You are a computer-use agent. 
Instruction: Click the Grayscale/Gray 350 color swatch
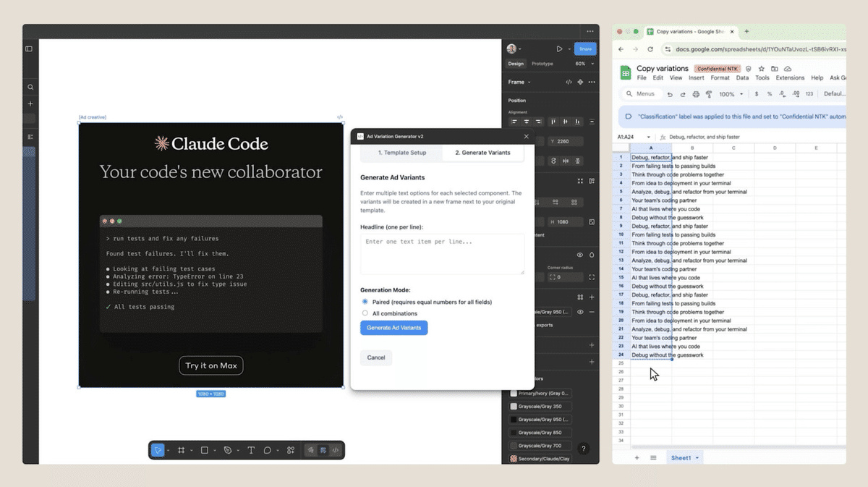[x=514, y=407]
